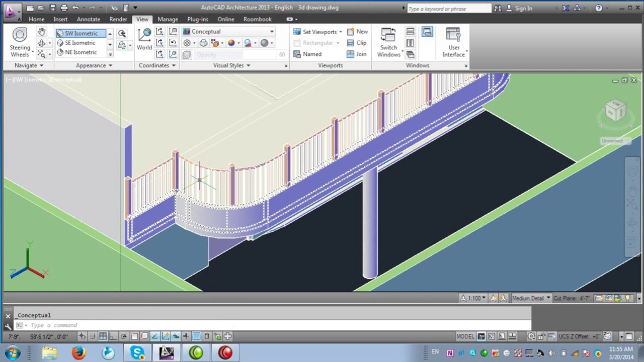Open Firefox from the taskbar
644x362 pixels.
coord(79,353)
